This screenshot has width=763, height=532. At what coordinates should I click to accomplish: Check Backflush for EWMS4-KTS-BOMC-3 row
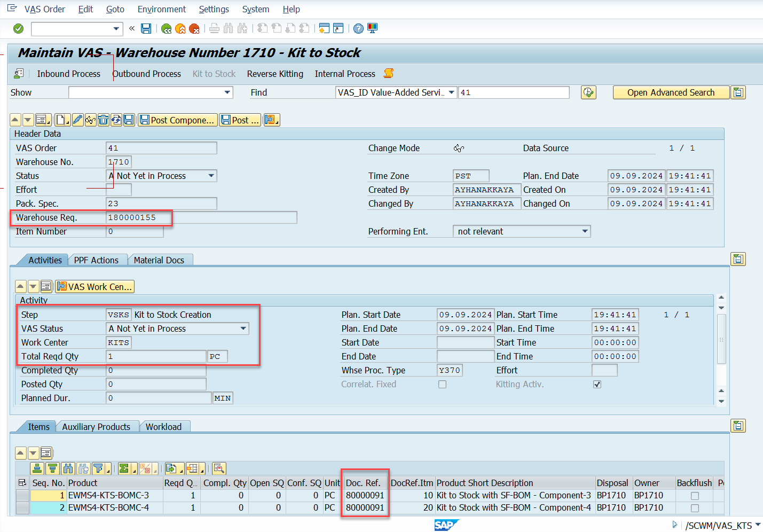coord(695,496)
